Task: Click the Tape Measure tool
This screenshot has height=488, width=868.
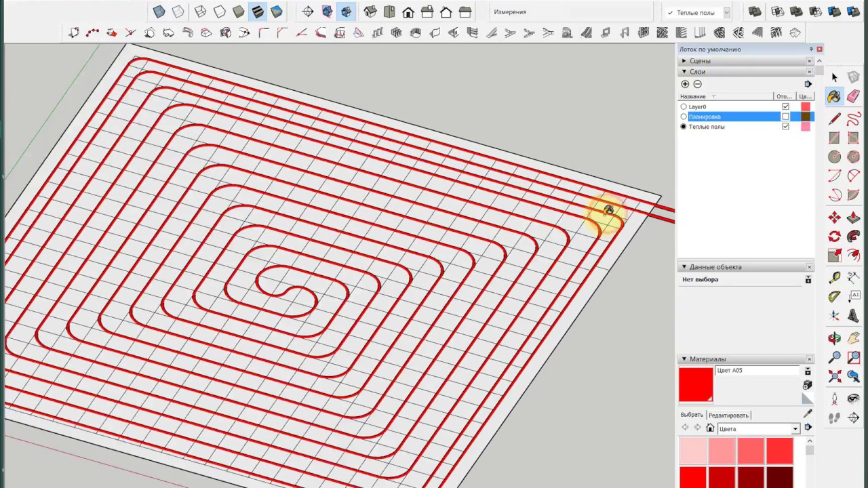Action: tap(834, 277)
